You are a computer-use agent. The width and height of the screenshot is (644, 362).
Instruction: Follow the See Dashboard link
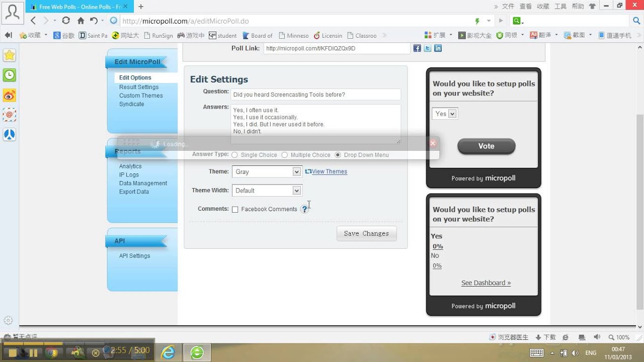pyautogui.click(x=486, y=283)
